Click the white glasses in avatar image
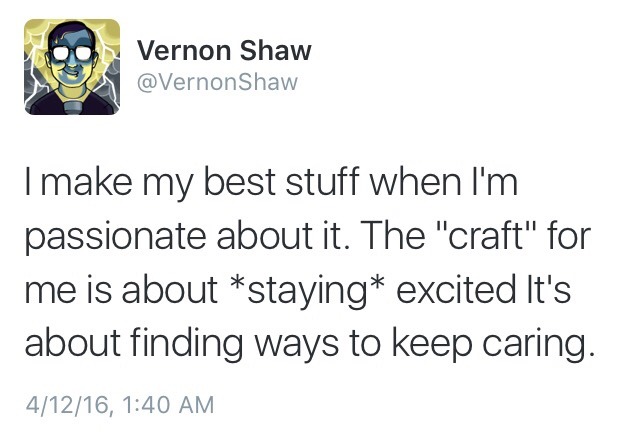This screenshot has height=444, width=640. coord(73,53)
